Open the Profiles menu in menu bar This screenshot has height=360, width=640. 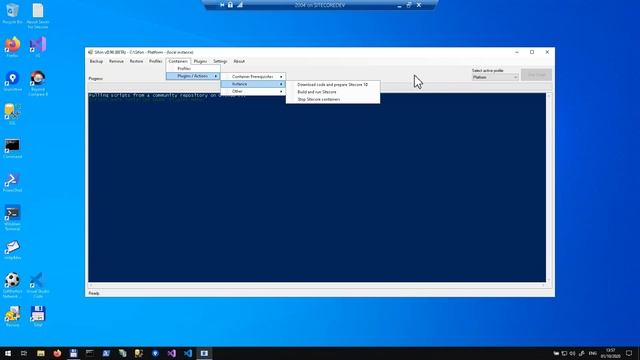156,61
